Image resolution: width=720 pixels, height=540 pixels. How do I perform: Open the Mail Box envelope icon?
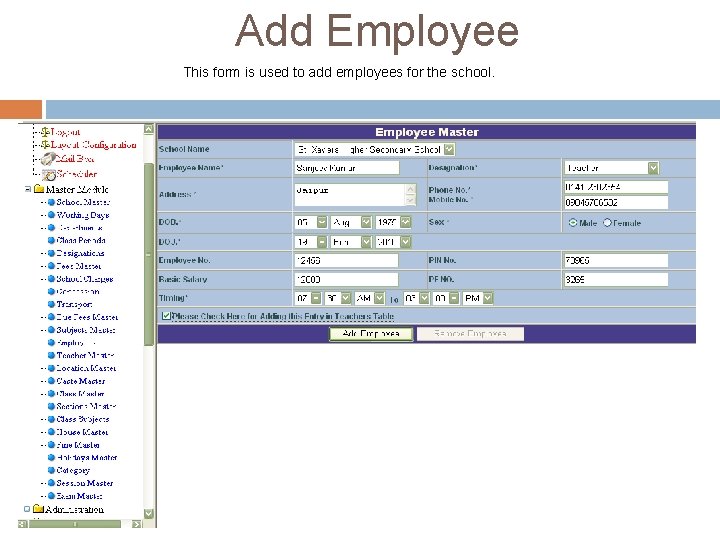(x=48, y=159)
